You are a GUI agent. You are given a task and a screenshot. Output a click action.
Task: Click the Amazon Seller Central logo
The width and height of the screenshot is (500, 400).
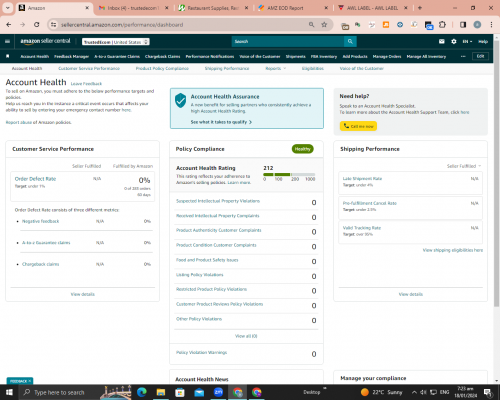[45, 41]
